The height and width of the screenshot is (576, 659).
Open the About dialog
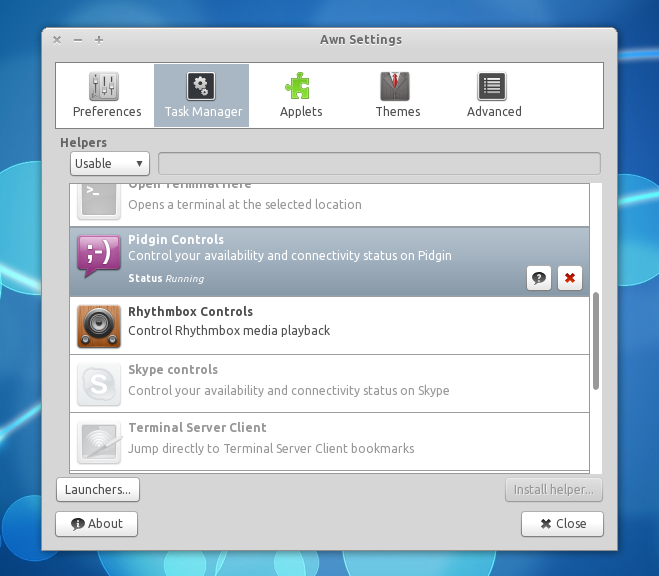tap(97, 524)
